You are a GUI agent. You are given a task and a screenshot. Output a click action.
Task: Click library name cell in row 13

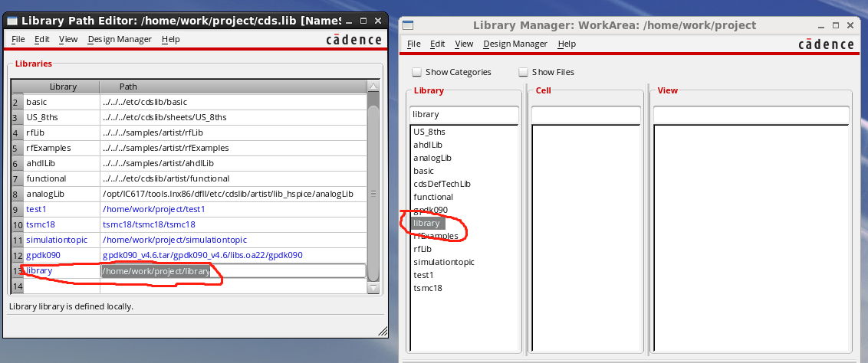coord(61,271)
